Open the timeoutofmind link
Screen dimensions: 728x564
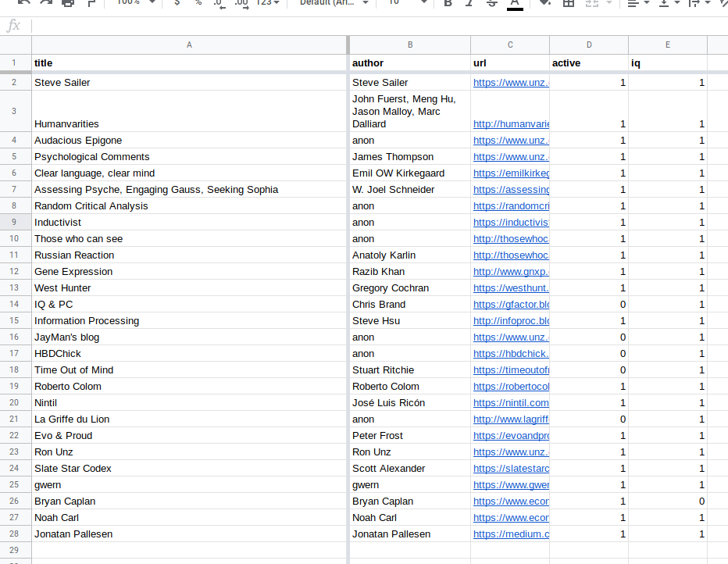(511, 370)
